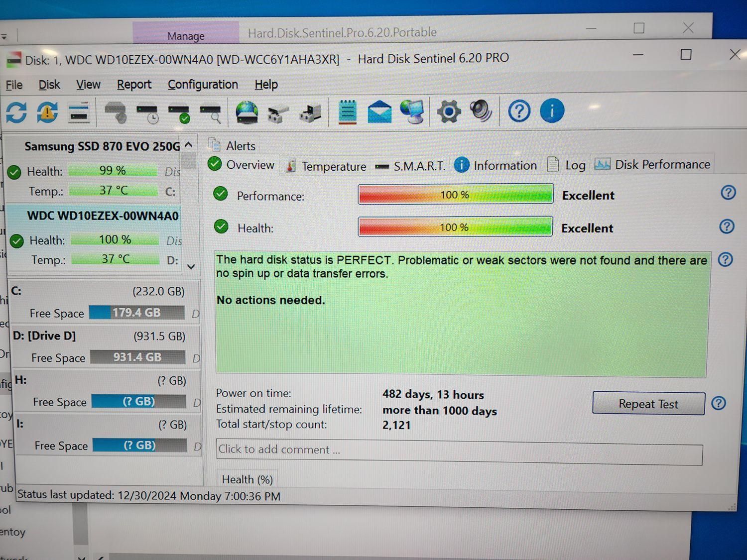
Task: Click Health 100 % gradient bar
Action: click(455, 226)
